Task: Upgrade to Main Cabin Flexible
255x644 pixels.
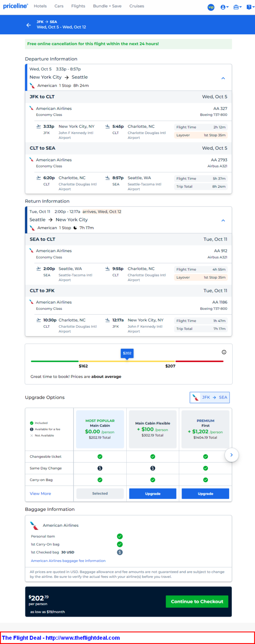Action: (x=153, y=494)
